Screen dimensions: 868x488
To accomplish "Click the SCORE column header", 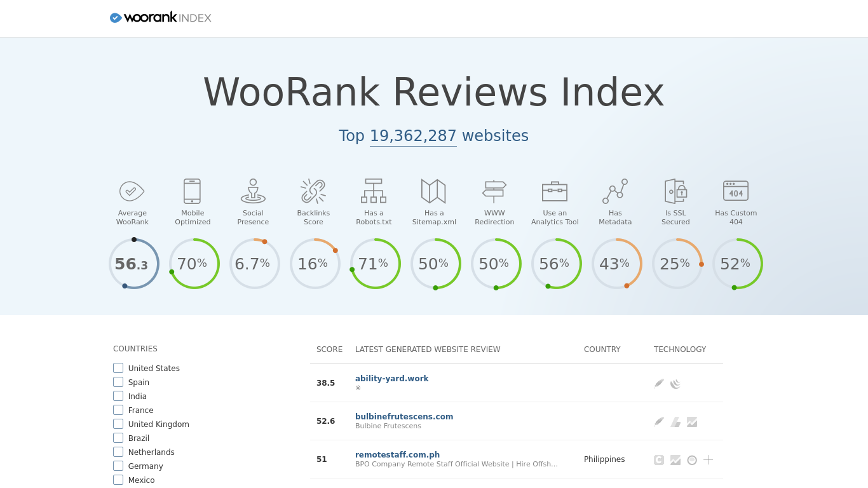I will pos(329,349).
